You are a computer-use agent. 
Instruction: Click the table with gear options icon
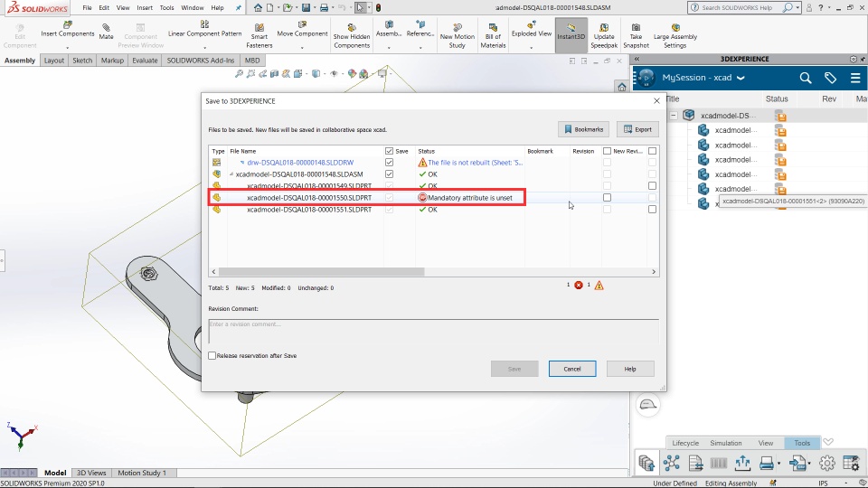point(852,463)
